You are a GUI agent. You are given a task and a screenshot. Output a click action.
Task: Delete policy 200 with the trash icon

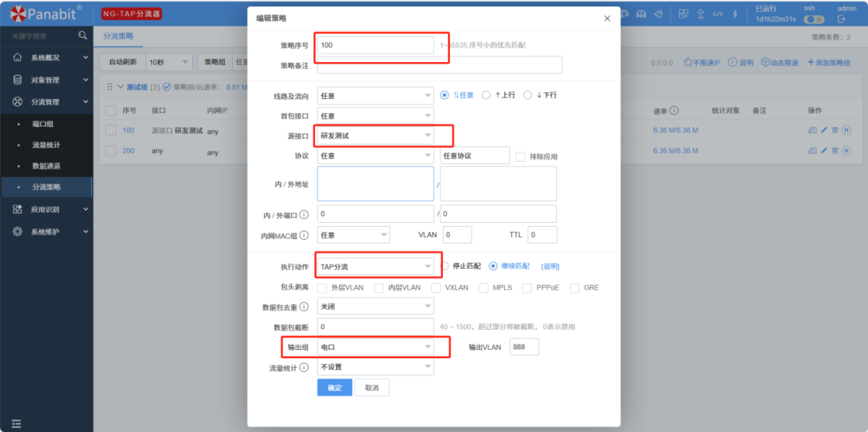(835, 150)
